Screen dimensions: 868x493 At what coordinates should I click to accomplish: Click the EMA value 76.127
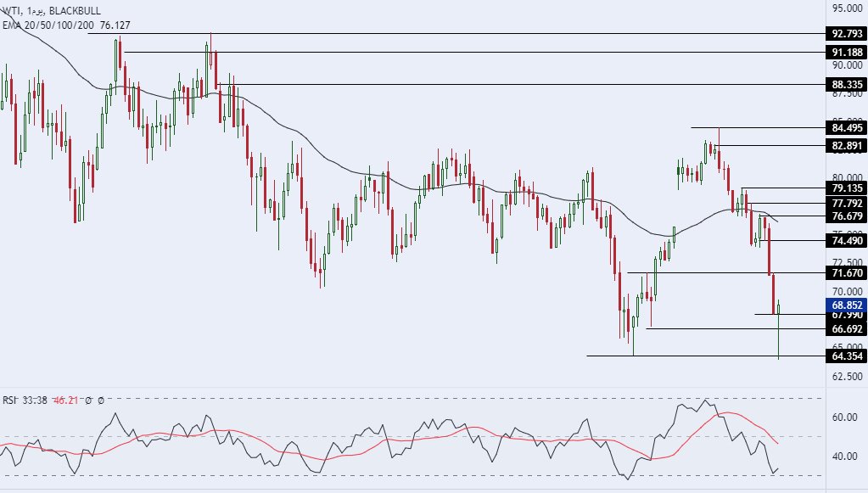[x=115, y=25]
